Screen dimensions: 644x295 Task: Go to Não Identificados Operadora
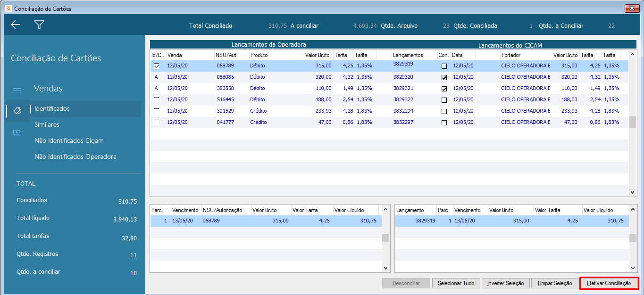(75, 157)
